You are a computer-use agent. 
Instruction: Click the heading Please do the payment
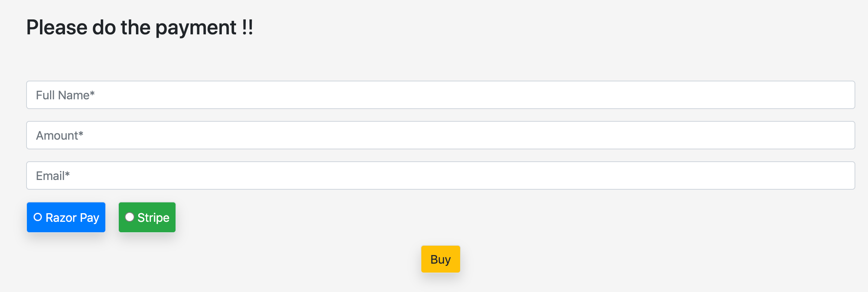pyautogui.click(x=140, y=27)
